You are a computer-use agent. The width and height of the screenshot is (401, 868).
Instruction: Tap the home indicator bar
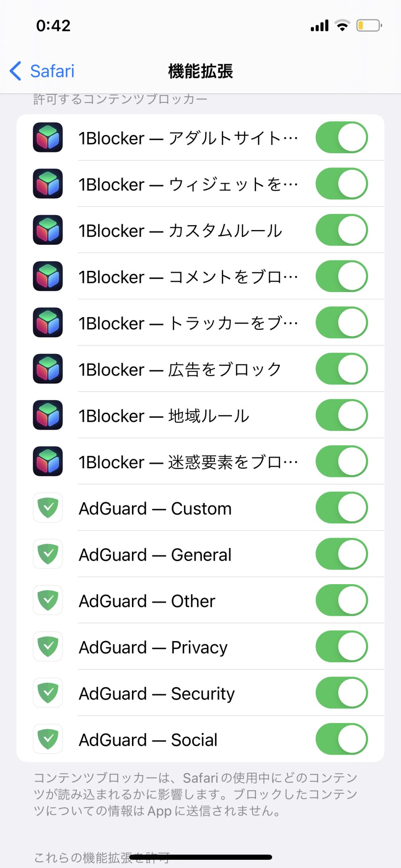click(x=200, y=857)
